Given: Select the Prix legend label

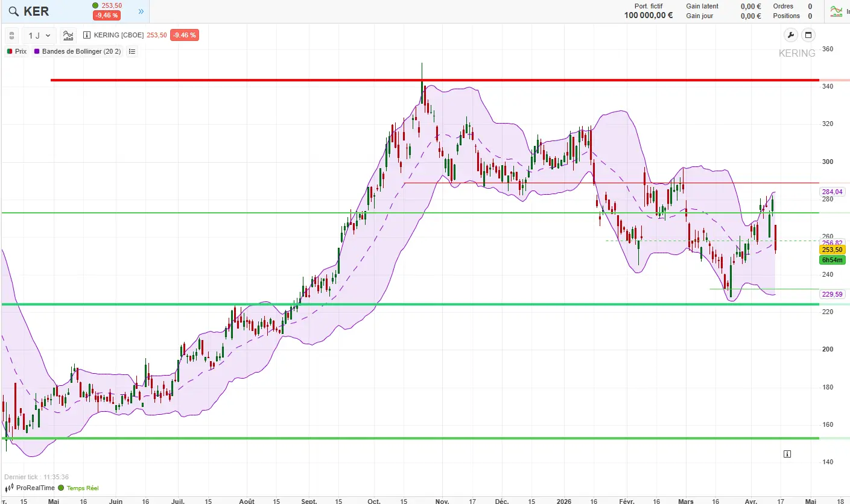Looking at the screenshot, I should click(21, 52).
